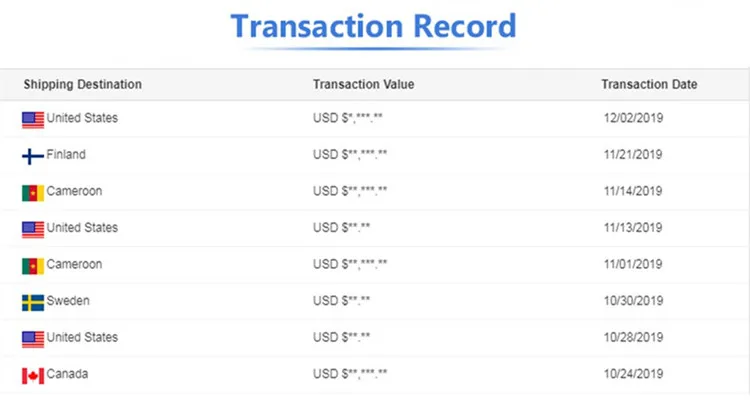Select the Canada destination name text
750x400 pixels.
[x=67, y=374]
